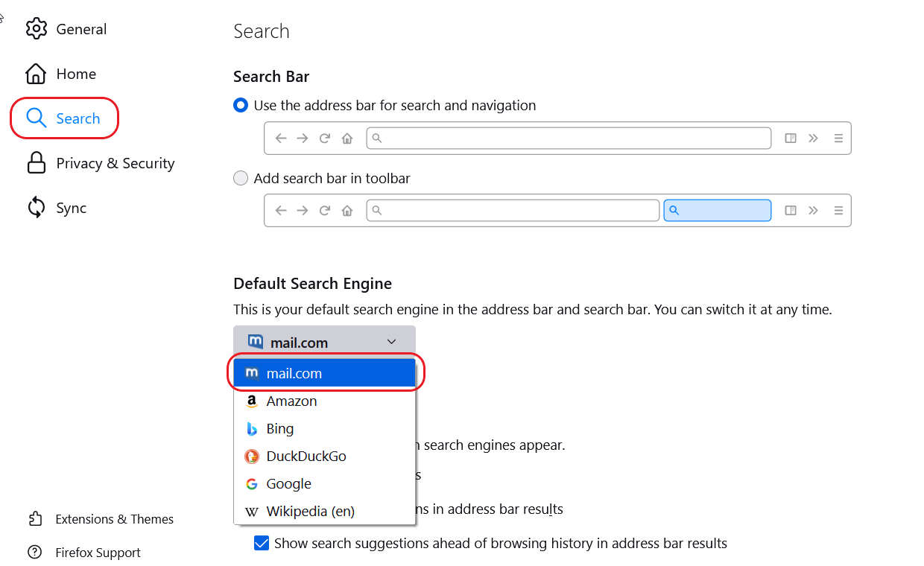Choose Wikipedia (en) from search engine list
This screenshot has width=924, height=566.
click(324, 512)
